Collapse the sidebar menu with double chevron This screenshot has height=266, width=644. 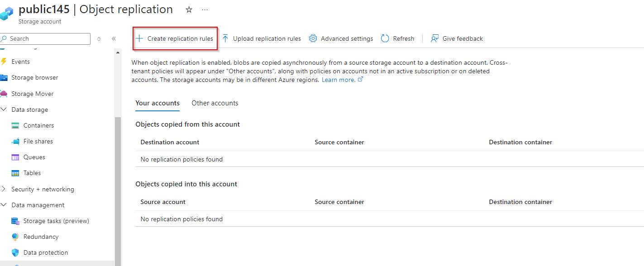(x=114, y=39)
